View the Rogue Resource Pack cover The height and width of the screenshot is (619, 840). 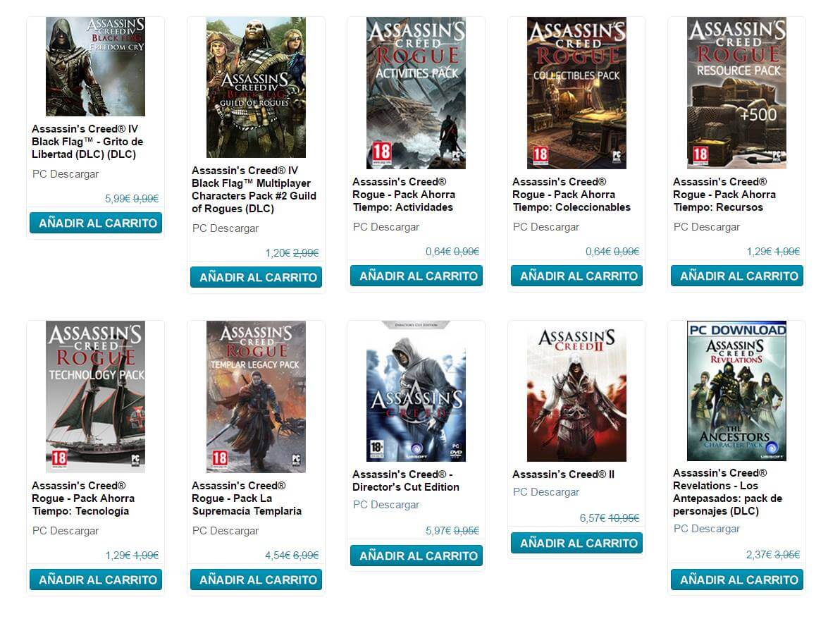click(x=736, y=93)
